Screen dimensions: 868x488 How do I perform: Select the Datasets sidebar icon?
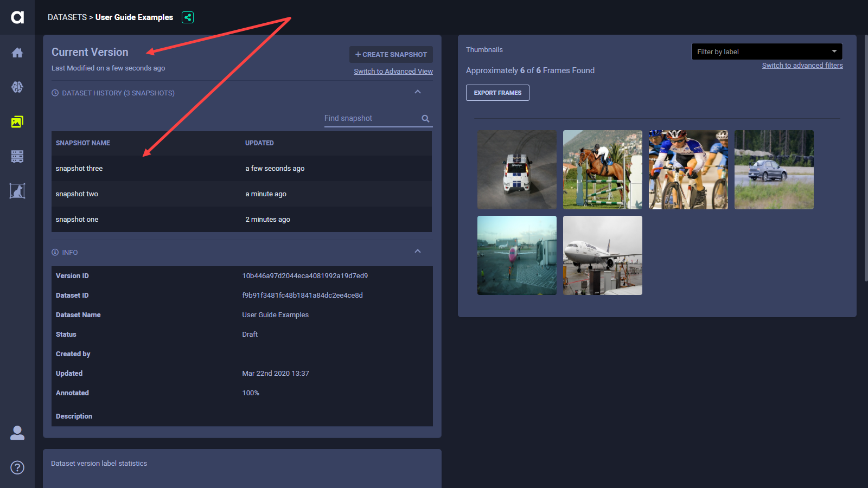[x=17, y=122]
